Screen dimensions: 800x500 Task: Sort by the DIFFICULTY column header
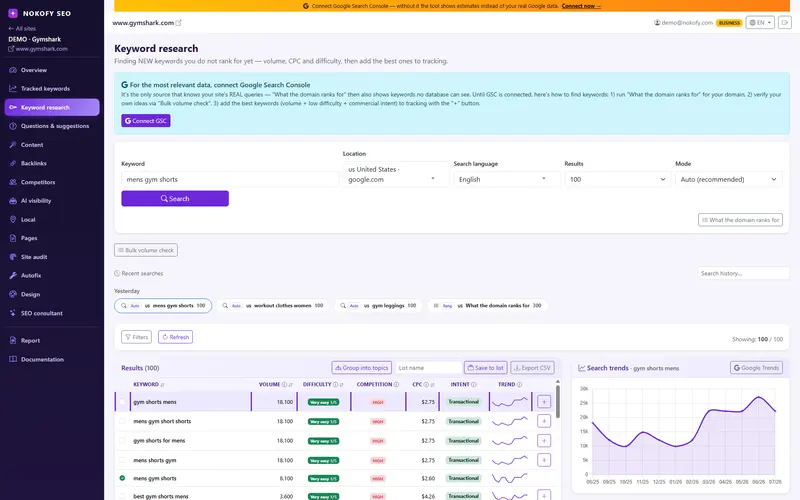(x=322, y=385)
